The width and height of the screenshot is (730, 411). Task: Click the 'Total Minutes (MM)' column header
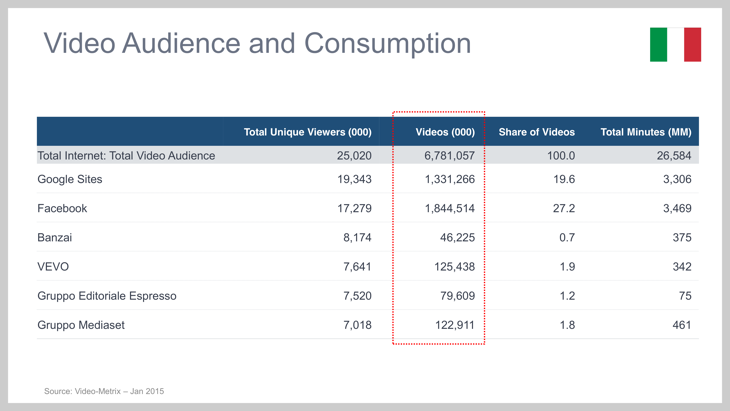tap(646, 132)
